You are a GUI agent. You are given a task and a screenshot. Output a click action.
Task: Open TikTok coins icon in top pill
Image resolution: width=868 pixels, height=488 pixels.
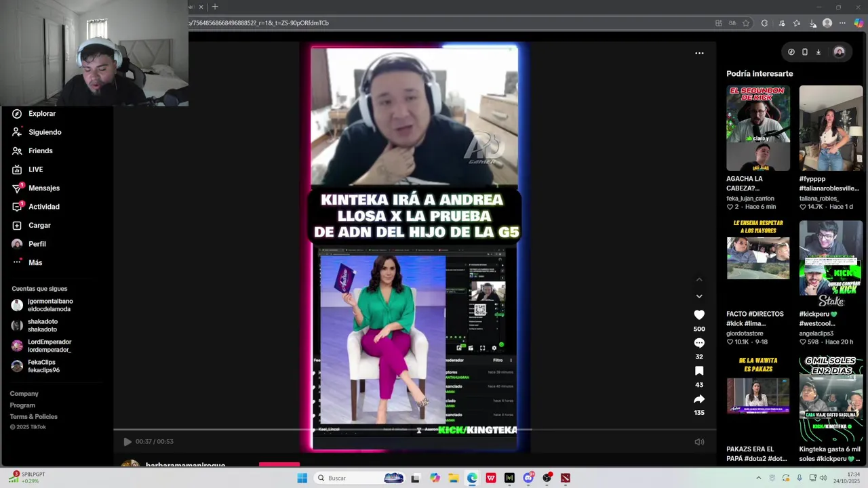[791, 52]
